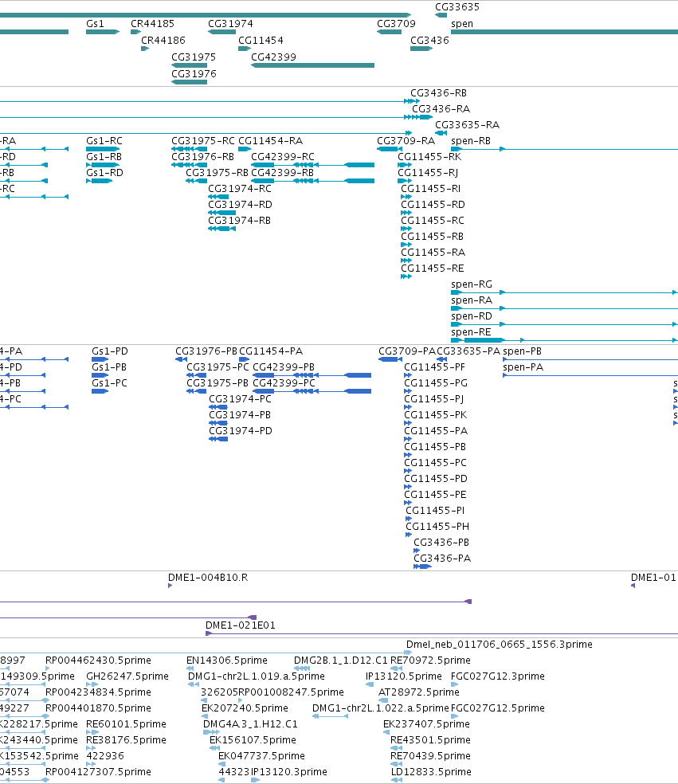Click the RP004127307.5prime EST label
This screenshot has width=678, height=784.
coord(98,773)
